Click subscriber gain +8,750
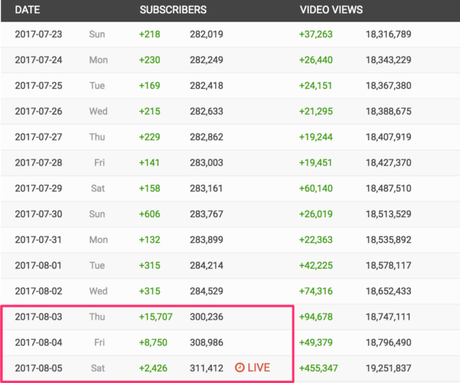 pos(153,342)
